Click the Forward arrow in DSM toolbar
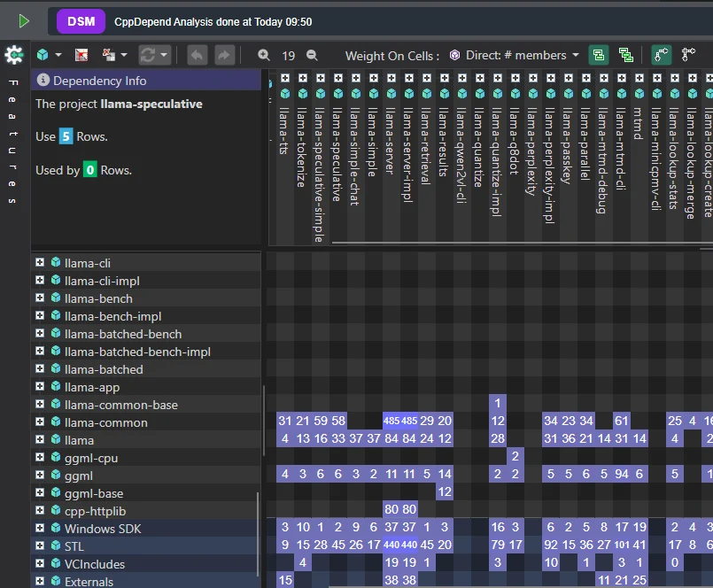 pos(224,56)
